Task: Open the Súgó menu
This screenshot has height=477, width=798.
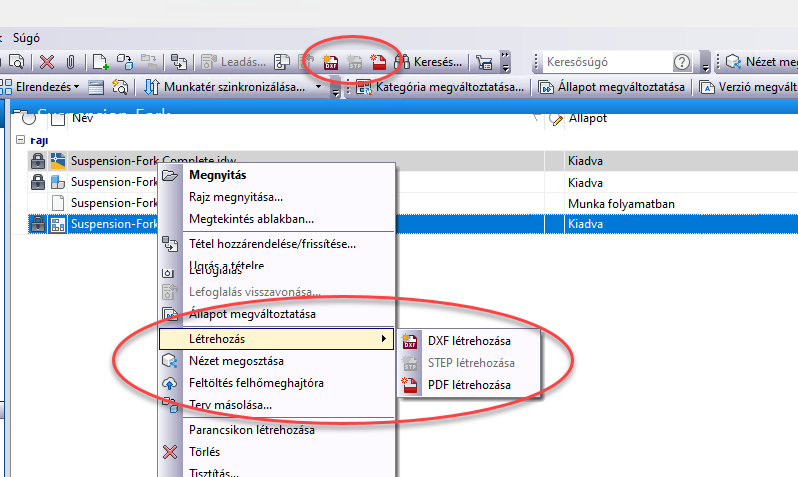Action: point(26,38)
